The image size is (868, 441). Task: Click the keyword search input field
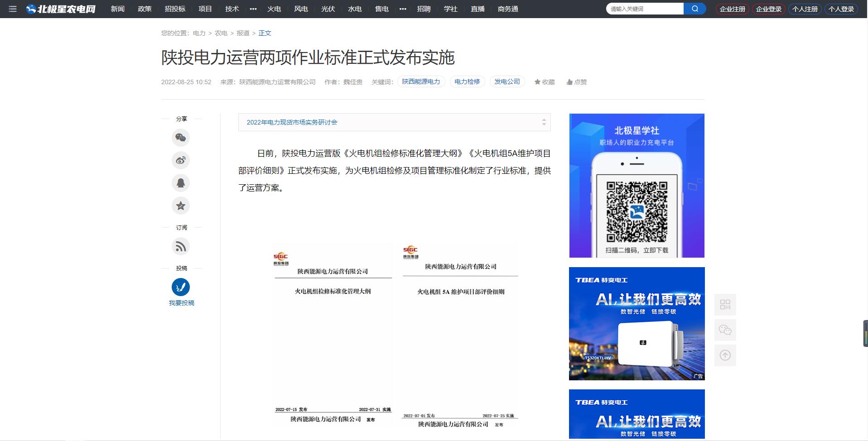pyautogui.click(x=644, y=9)
